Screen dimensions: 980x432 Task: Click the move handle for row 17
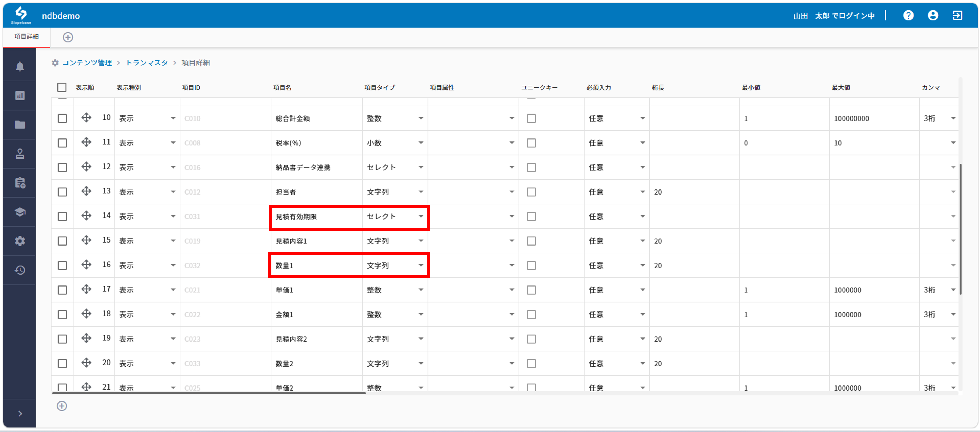point(86,289)
